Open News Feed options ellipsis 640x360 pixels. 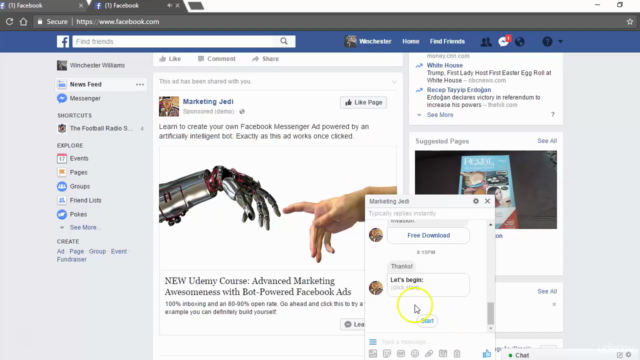[x=140, y=84]
